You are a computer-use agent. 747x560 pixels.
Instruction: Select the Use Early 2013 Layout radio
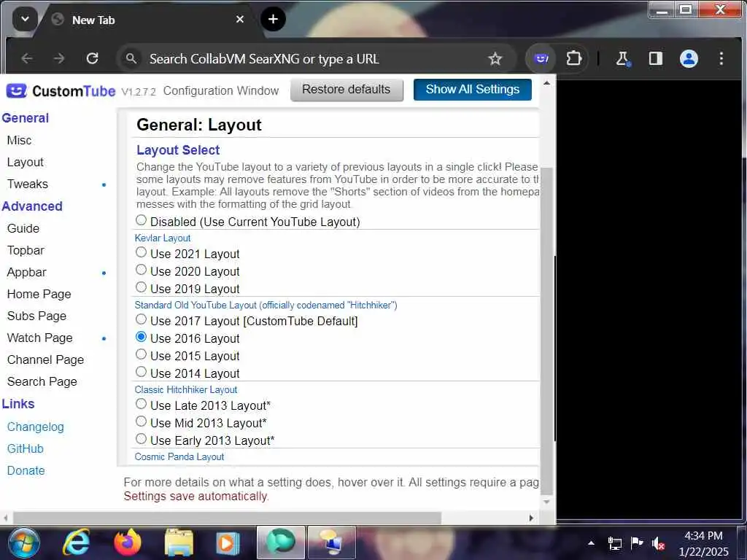tap(141, 438)
